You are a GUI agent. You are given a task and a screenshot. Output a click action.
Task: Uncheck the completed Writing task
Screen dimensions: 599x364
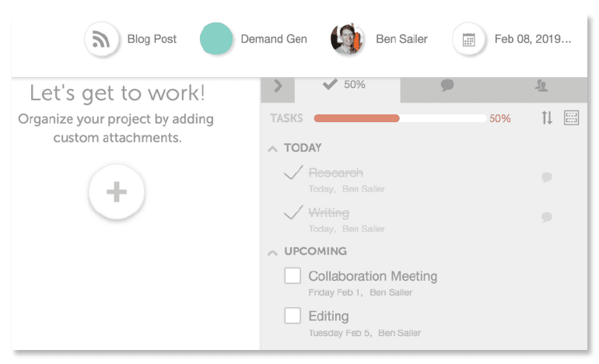pos(293,212)
